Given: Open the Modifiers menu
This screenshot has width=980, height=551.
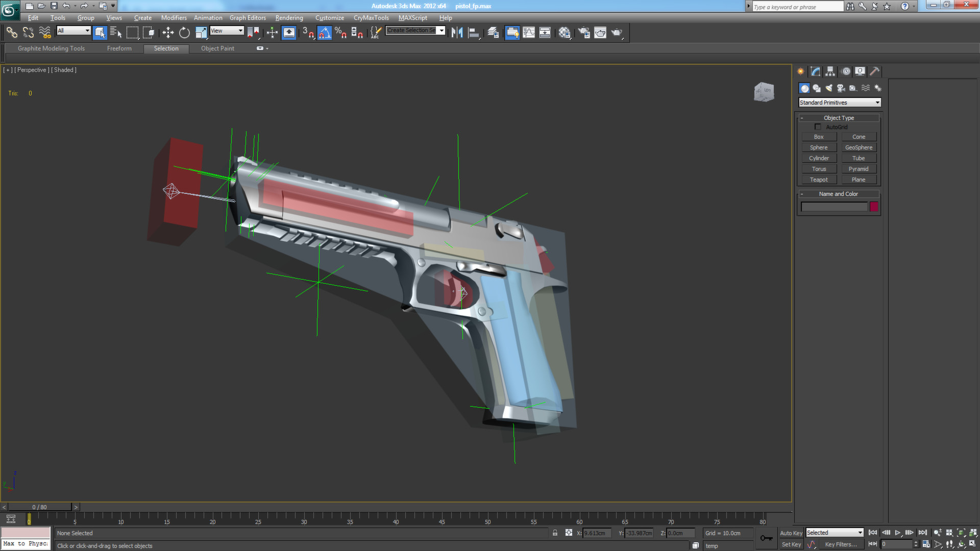Looking at the screenshot, I should tap(174, 17).
